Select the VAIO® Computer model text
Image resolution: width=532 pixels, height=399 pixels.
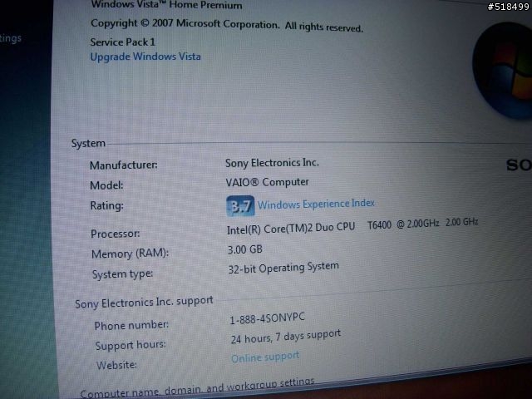point(267,182)
